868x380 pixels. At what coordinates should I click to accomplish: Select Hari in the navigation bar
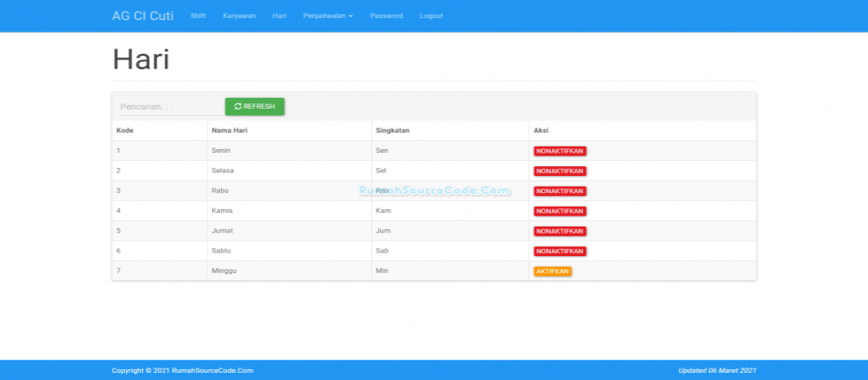click(x=279, y=16)
